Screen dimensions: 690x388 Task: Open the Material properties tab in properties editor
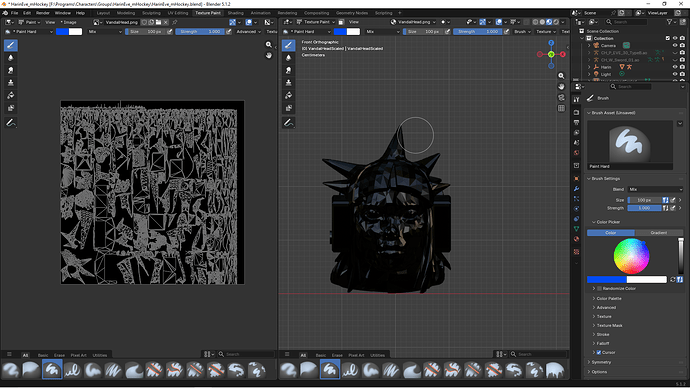coord(576,239)
